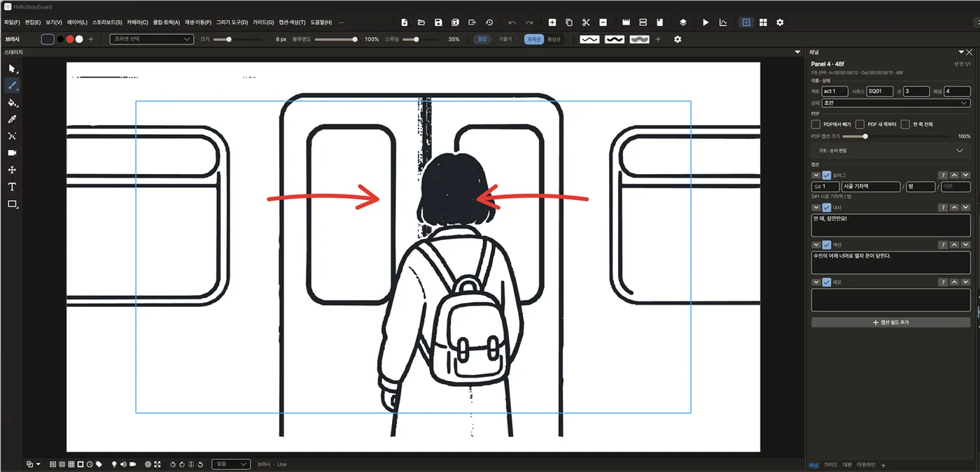
Task: Click the play button in top toolbar
Action: click(x=706, y=22)
